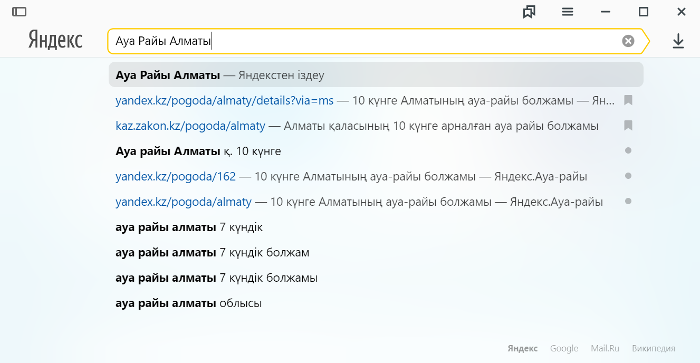The image size is (700, 363).
Task: Select suggestion "ауа райы алматы 7 күндік"
Action: coord(189,227)
